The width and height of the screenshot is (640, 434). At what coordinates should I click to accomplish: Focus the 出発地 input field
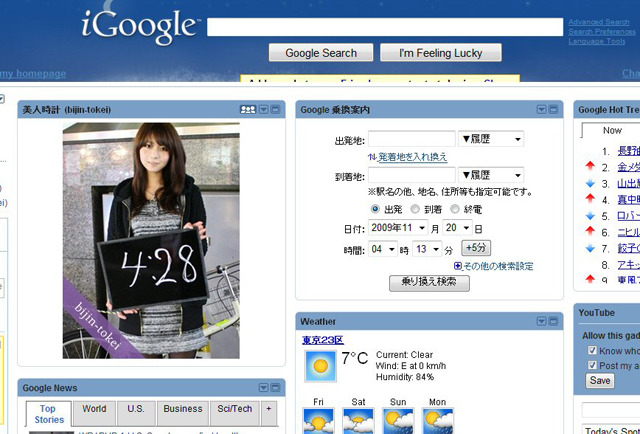(411, 139)
